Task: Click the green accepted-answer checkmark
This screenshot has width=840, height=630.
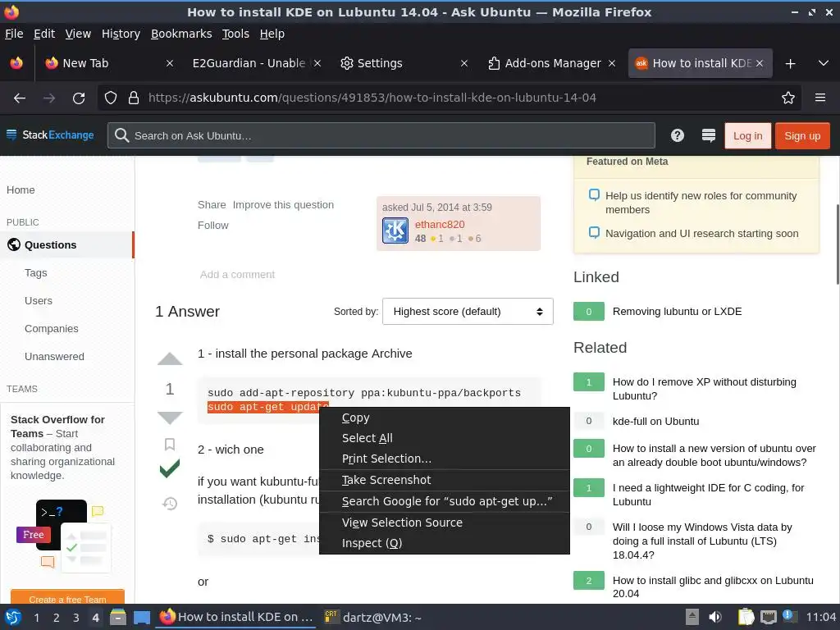Action: [170, 468]
